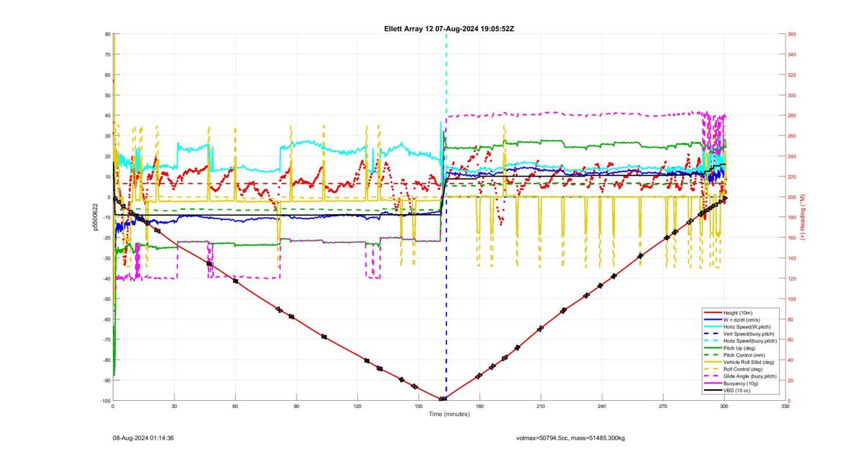Viewport: 868px width, 450px height.
Task: Click the left y-axis label "p5500622"
Action: (95, 217)
